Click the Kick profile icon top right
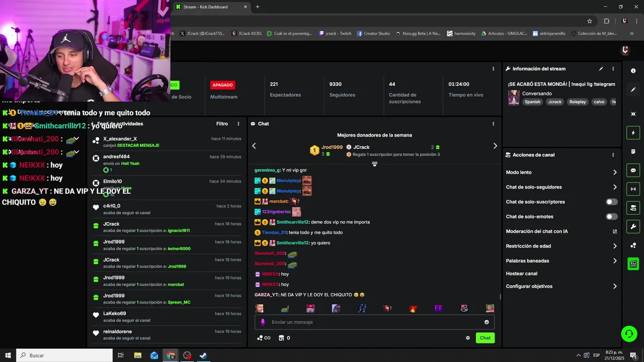This screenshot has height=362, width=644. pyautogui.click(x=625, y=50)
